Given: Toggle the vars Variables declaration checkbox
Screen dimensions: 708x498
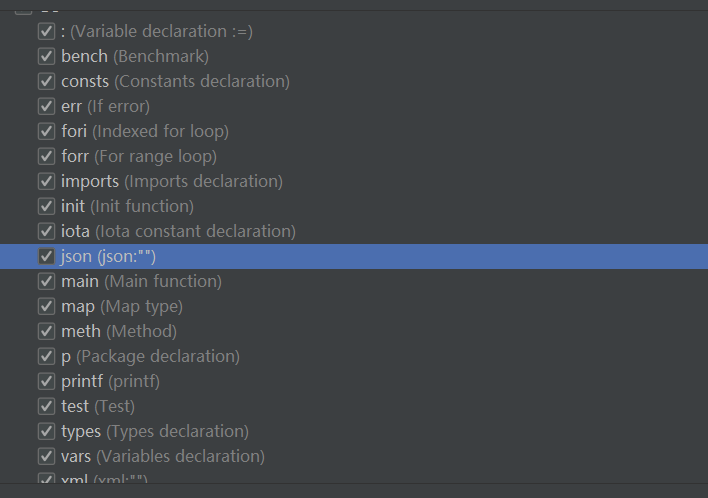Looking at the screenshot, I should point(46,457).
